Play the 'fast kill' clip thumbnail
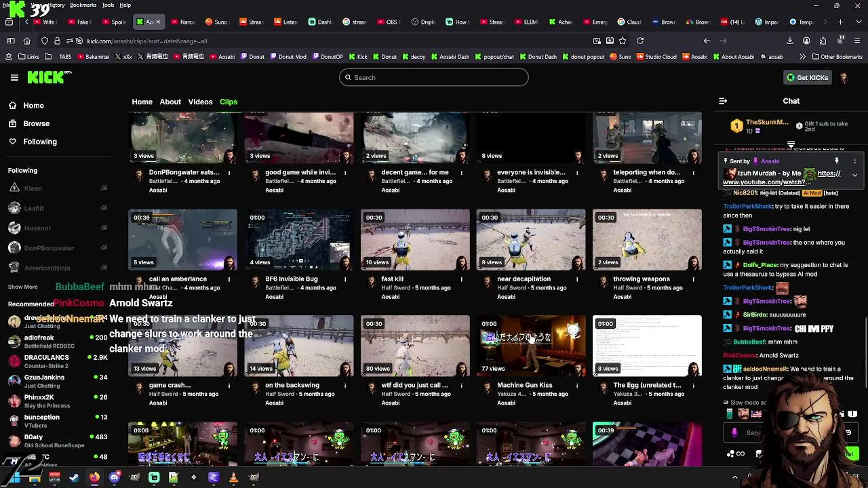Viewport: 868px width, 488px height. [x=415, y=240]
